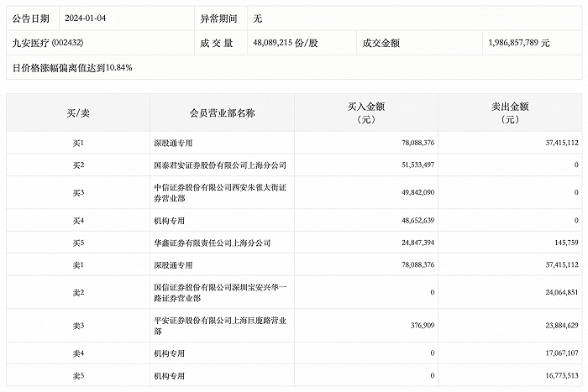Select buy amount 78,088,376 in 买1 row
Screen dimensions: 588x392
(417, 143)
